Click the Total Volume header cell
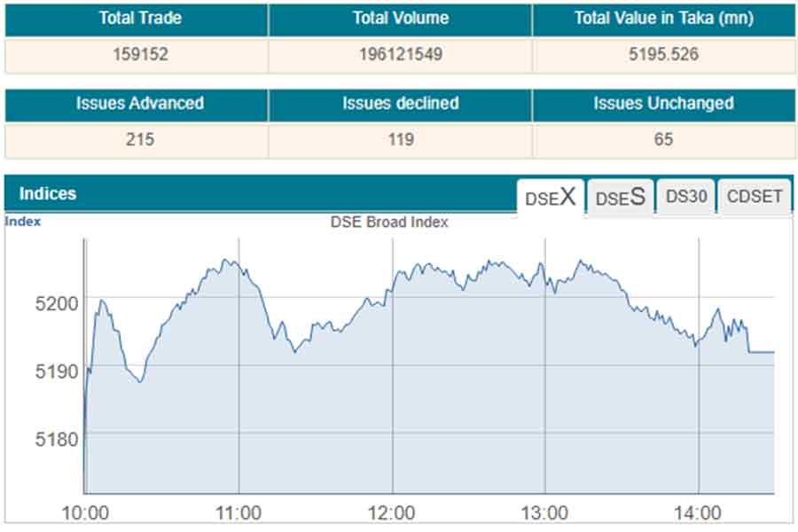798x532 pixels. click(x=401, y=19)
